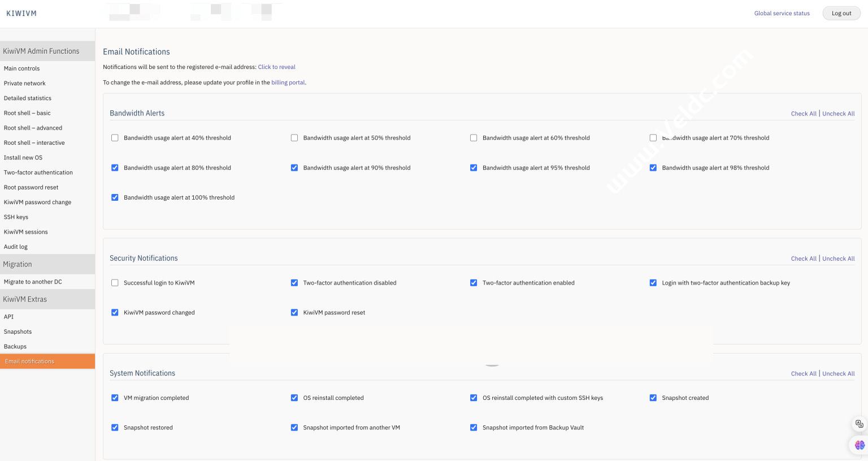Viewport: 868px width, 461px height.
Task: Uncheck KiwiVM password changed notification
Action: coord(115,312)
